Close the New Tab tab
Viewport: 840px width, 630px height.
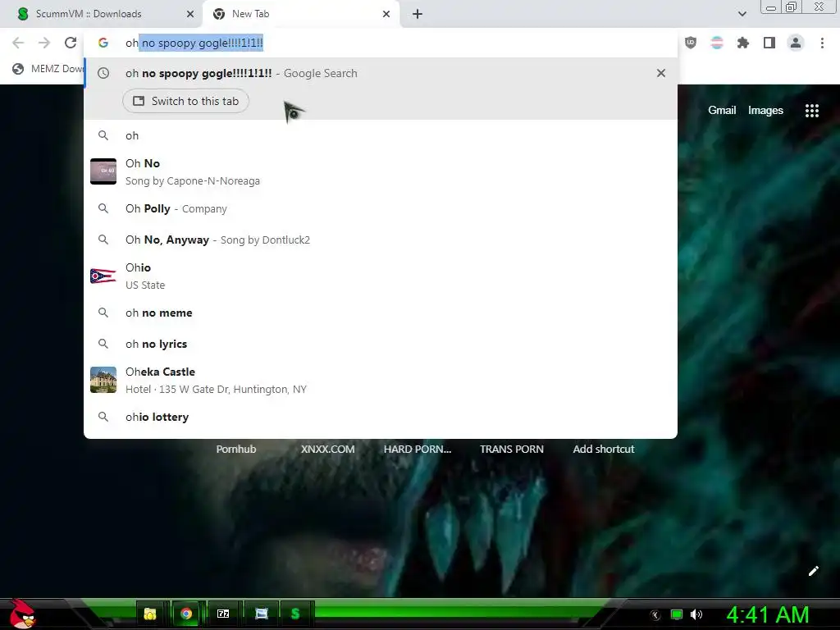(386, 15)
